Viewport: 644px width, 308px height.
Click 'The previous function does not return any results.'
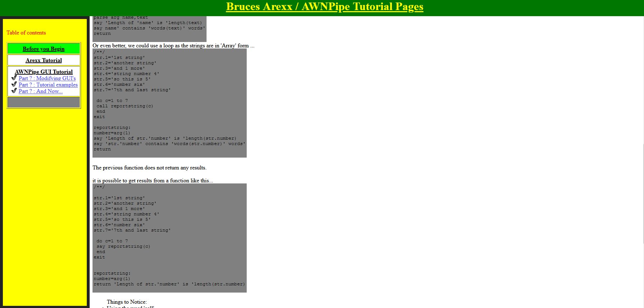150,168
